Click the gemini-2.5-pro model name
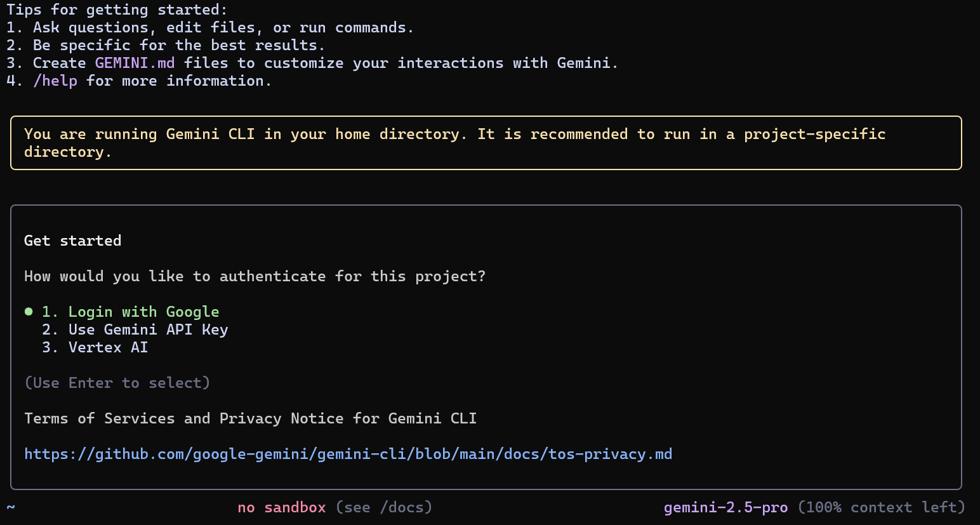Viewport: 980px width, 525px height. (x=726, y=508)
